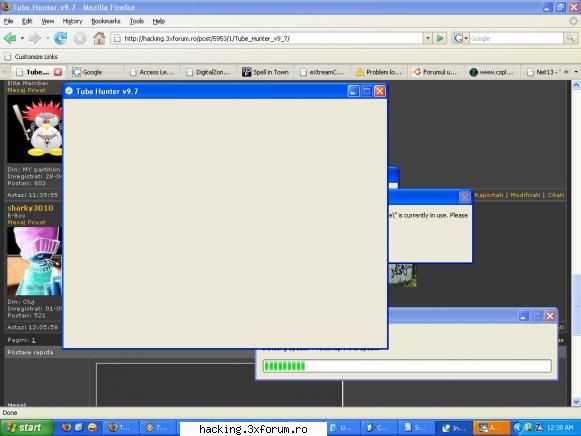Switch to the Problem lo... tab
Screen dimensions: 581x436
click(379, 72)
